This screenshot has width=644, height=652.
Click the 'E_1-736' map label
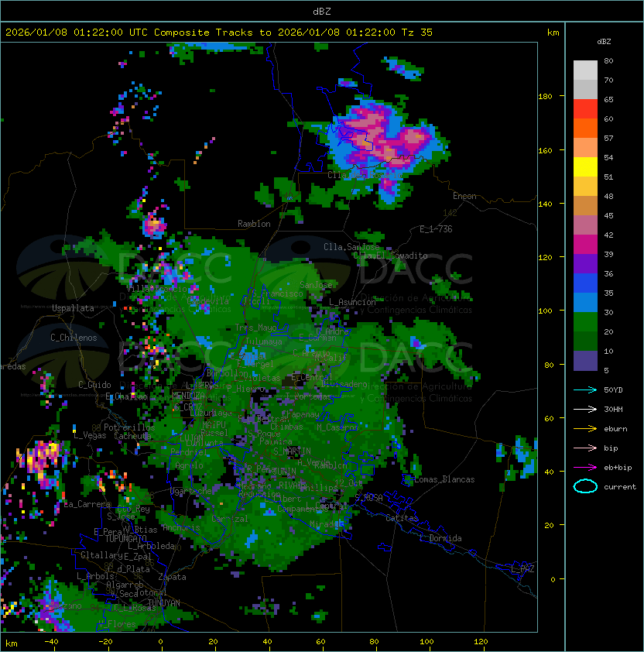pos(436,229)
